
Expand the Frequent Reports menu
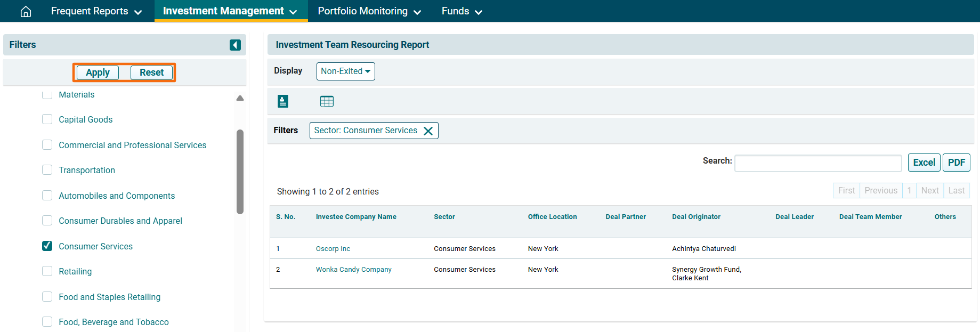tap(96, 11)
